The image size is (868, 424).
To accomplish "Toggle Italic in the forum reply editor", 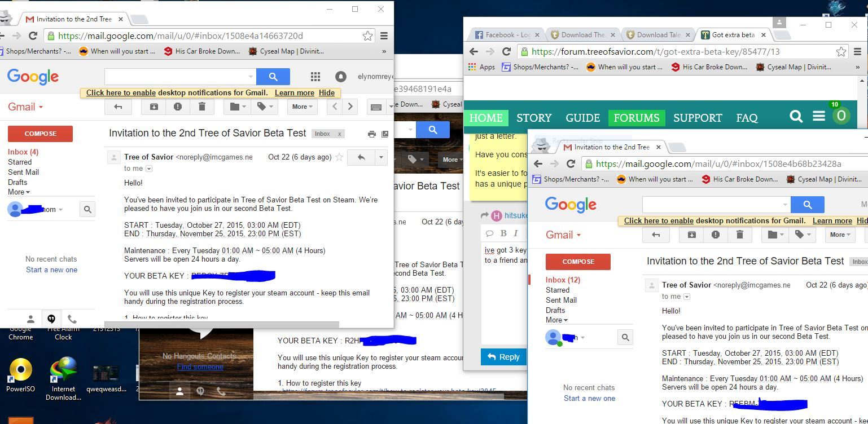I will click(x=515, y=233).
